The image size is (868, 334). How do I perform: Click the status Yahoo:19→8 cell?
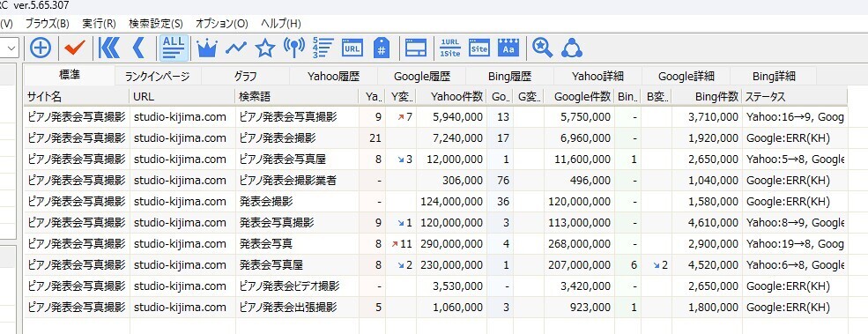click(x=795, y=244)
